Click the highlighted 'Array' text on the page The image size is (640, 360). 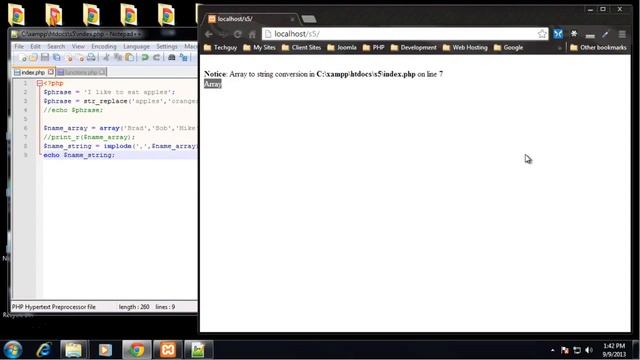213,84
